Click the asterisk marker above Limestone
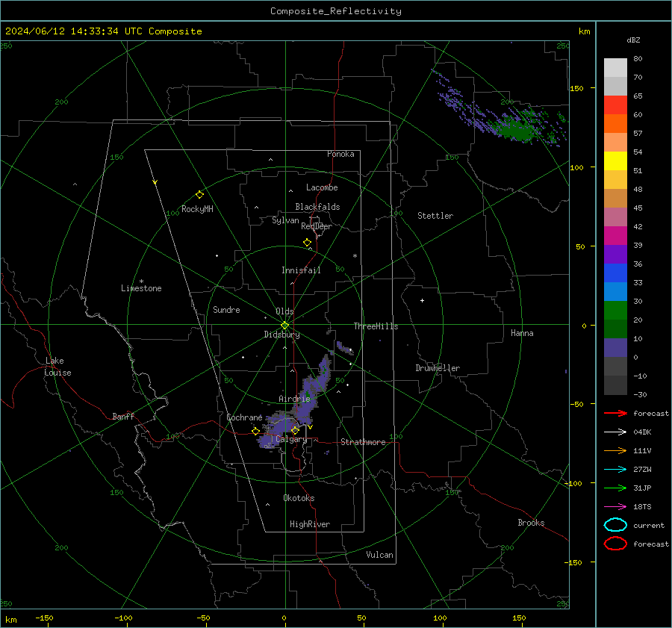 [141, 282]
